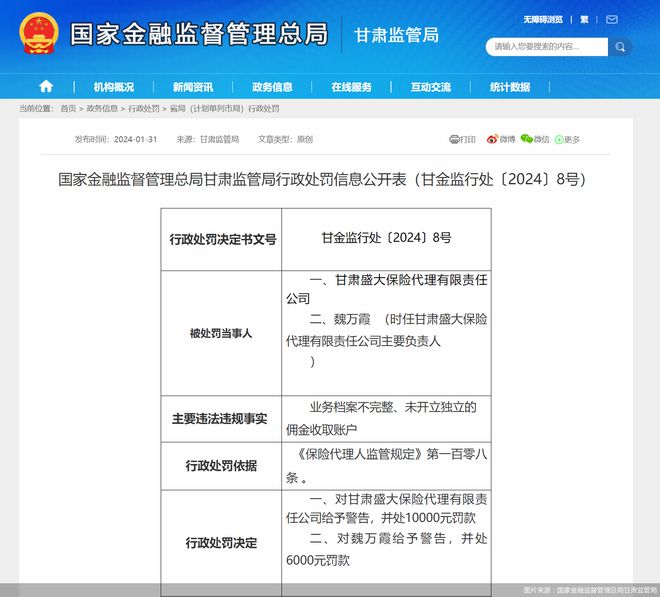The width and height of the screenshot is (660, 597).
Task: Expand the 政务信息 navigation menu
Action: click(272, 87)
